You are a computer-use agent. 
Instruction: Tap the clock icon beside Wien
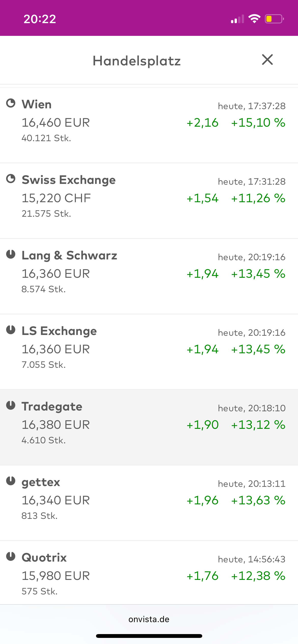coord(11,103)
